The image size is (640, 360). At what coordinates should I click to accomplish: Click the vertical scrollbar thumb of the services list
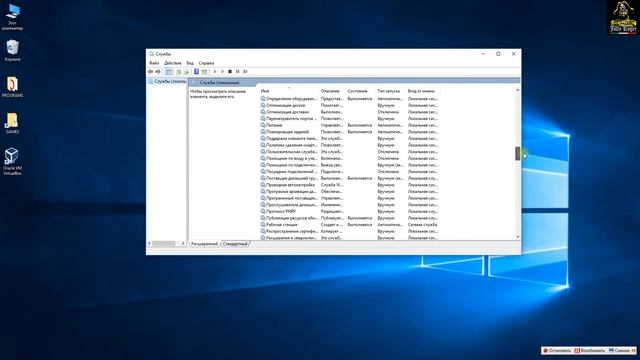pyautogui.click(x=518, y=153)
